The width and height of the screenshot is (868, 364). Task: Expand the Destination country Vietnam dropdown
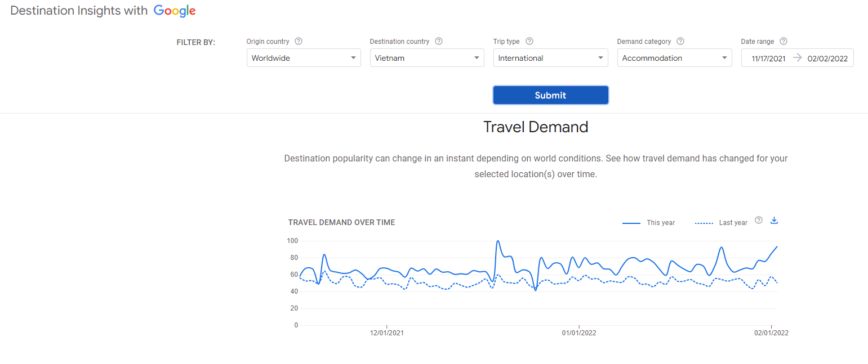point(427,58)
